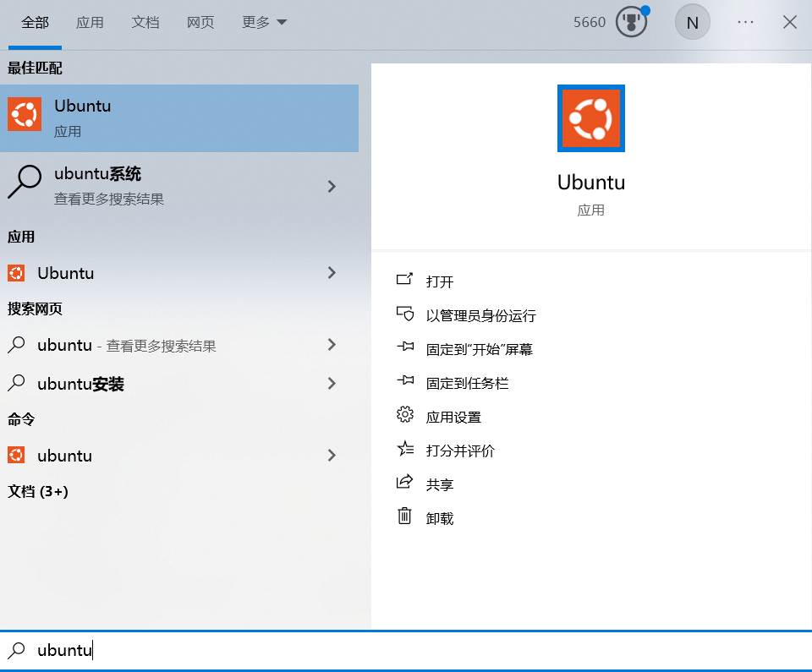Click the gear icon for 应用设置
Image resolution: width=812 pixels, height=672 pixels.
405,415
